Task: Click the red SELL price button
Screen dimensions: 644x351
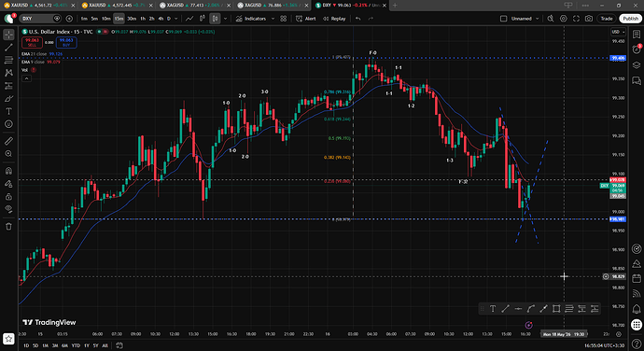Action: coord(32,42)
